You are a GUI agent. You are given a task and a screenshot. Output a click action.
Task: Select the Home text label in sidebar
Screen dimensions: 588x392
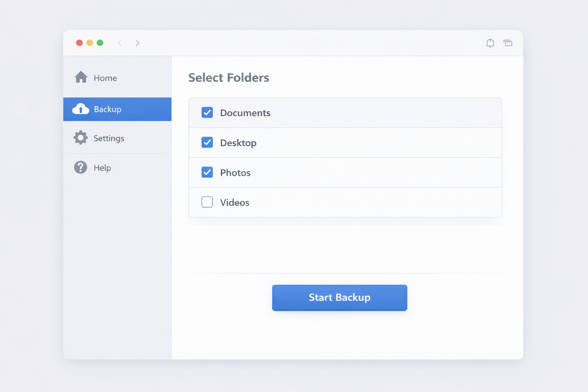[x=105, y=78]
